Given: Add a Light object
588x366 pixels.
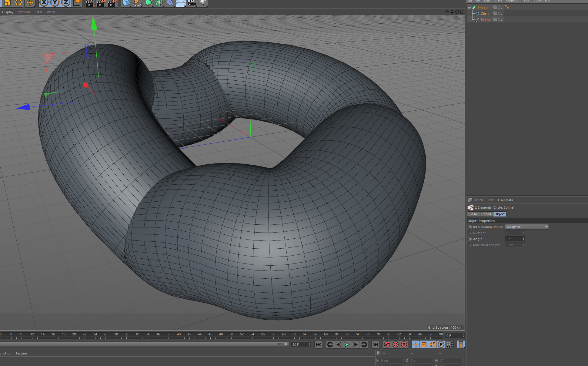Looking at the screenshot, I should coord(203,3).
